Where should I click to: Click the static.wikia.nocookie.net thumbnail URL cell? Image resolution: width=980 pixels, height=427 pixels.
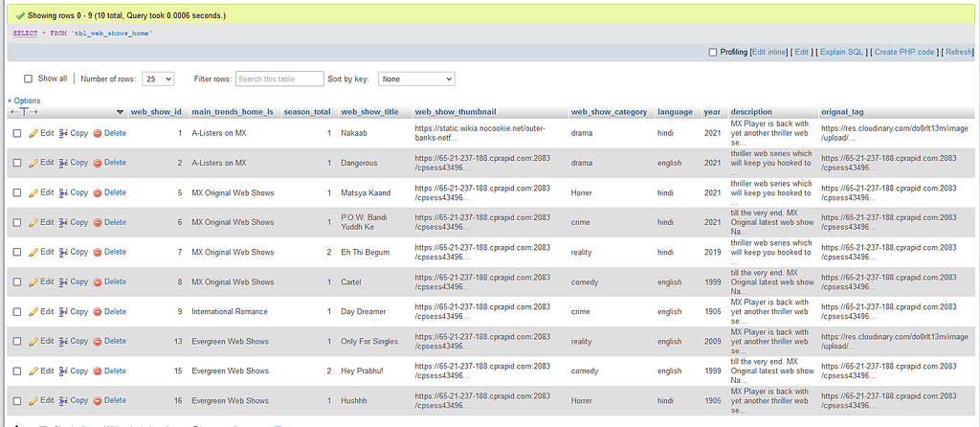tap(480, 133)
